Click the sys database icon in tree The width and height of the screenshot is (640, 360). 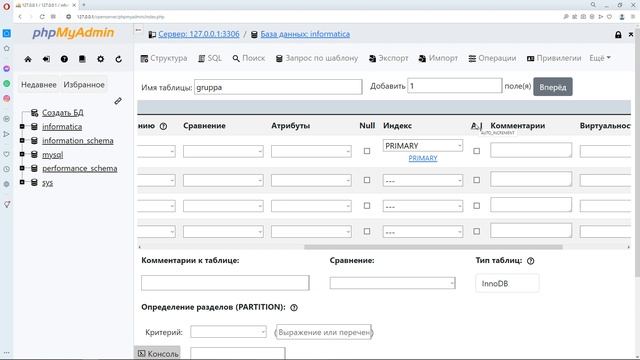tap(34, 182)
